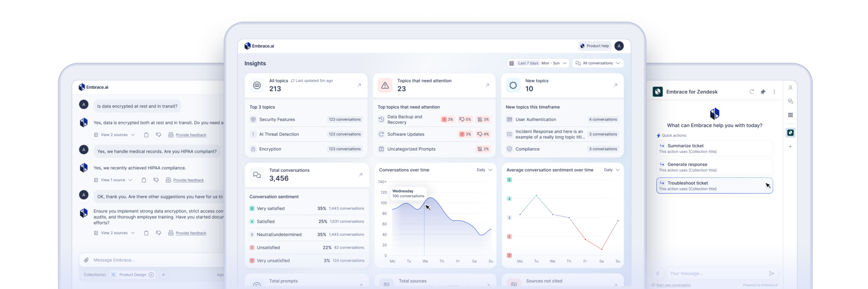Expand View 1 source under HIPAA answer
Screen dimensions: 868x289
coord(113,180)
